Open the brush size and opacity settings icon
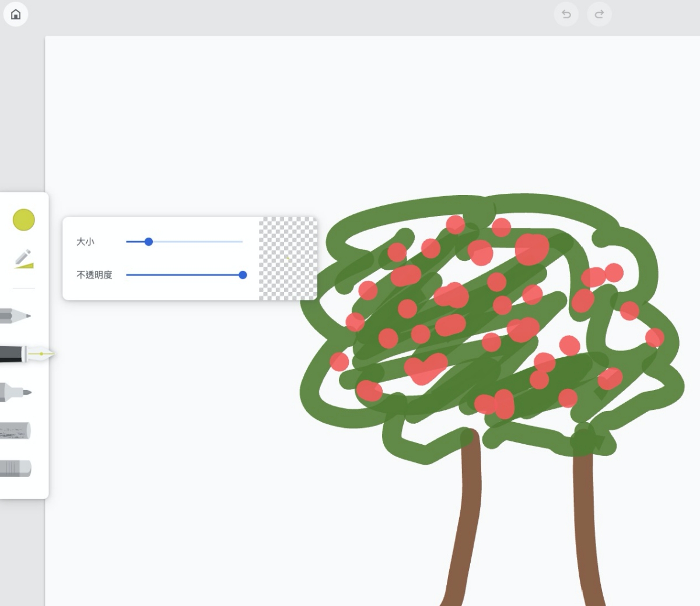Viewport: 700px width, 606px height. 24,259
